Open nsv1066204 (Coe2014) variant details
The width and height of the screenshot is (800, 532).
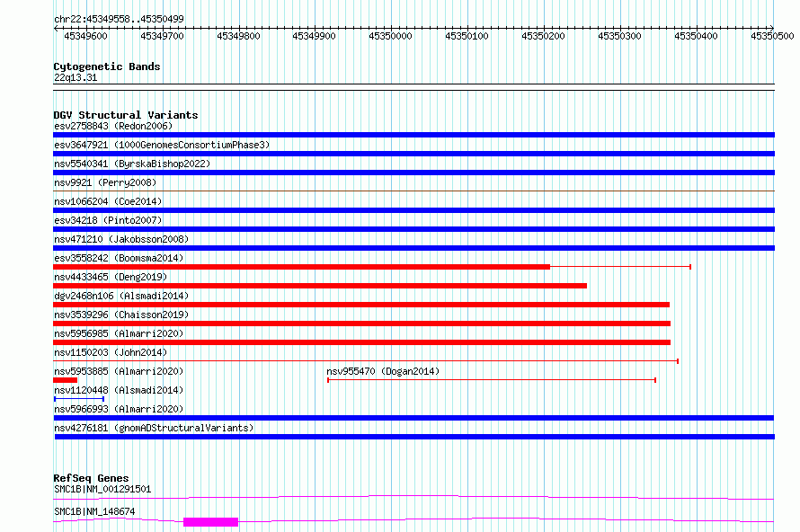tap(108, 201)
